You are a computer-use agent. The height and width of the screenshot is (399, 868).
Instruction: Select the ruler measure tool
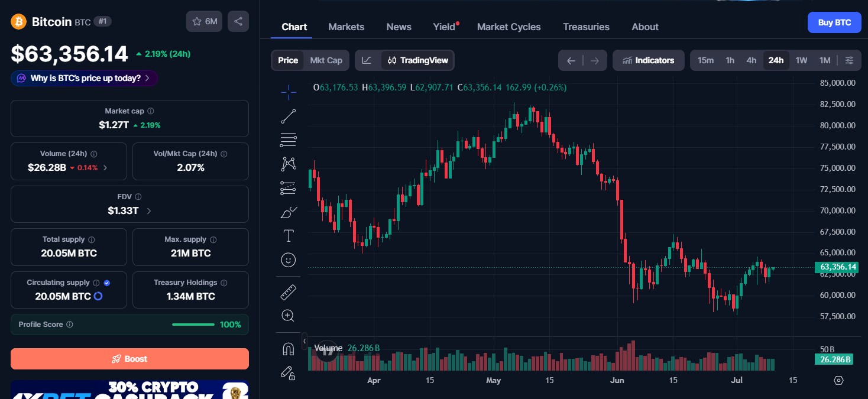click(x=289, y=292)
